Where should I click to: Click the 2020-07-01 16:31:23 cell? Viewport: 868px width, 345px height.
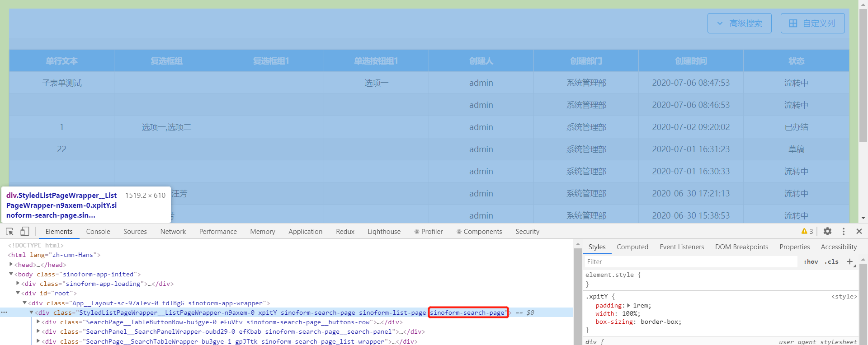691,149
